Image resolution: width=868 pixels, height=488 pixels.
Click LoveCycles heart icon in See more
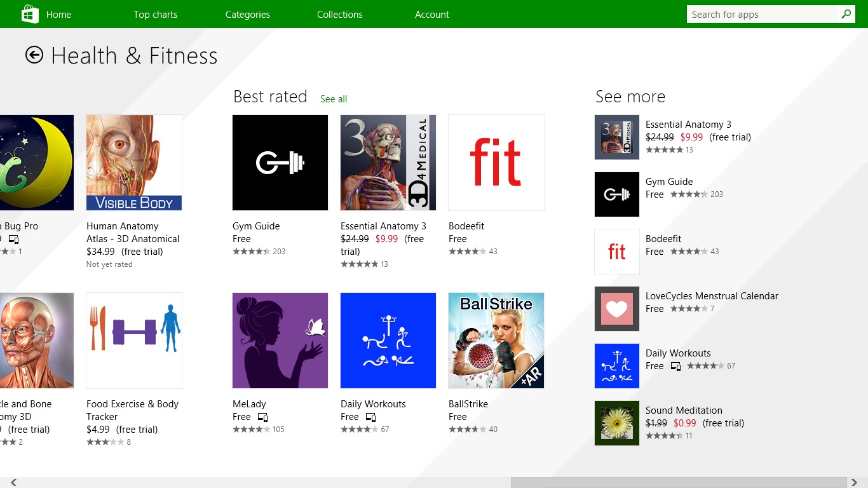pos(617,309)
